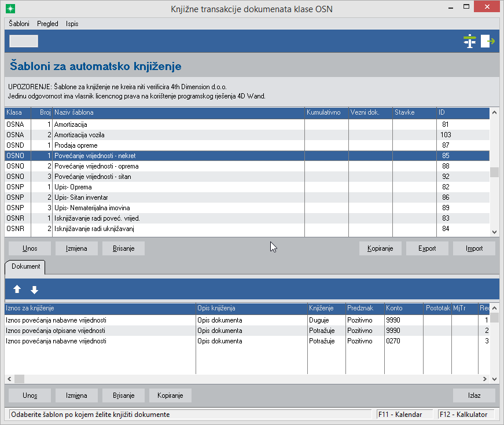Screen dimensions: 504x425
Task: Select the Dokument tab
Action: 25,266
